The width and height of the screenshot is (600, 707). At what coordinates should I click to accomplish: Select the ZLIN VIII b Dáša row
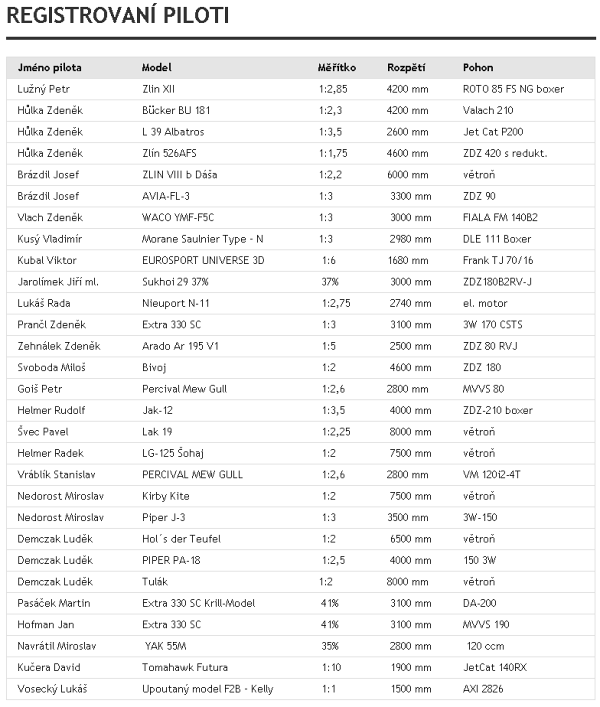[301, 174]
